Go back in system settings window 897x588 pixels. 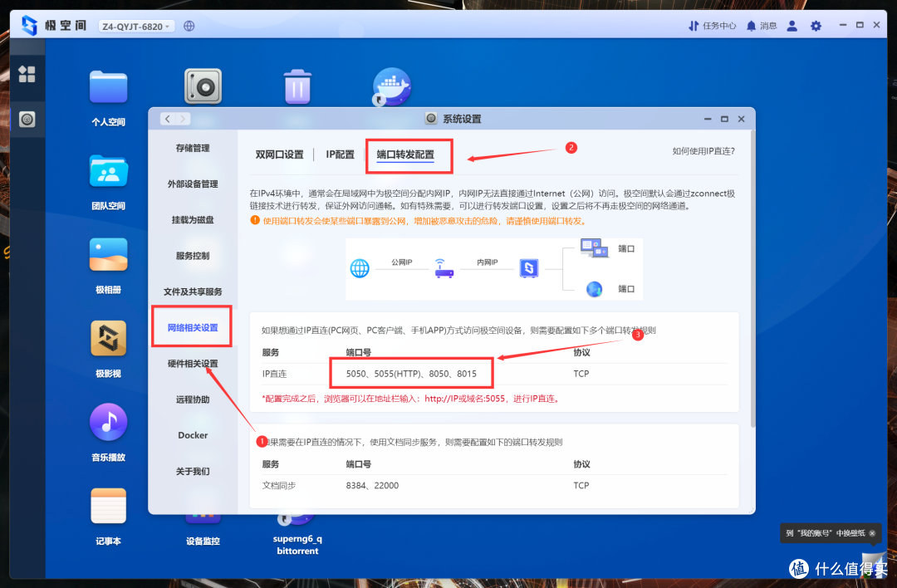[x=167, y=119]
